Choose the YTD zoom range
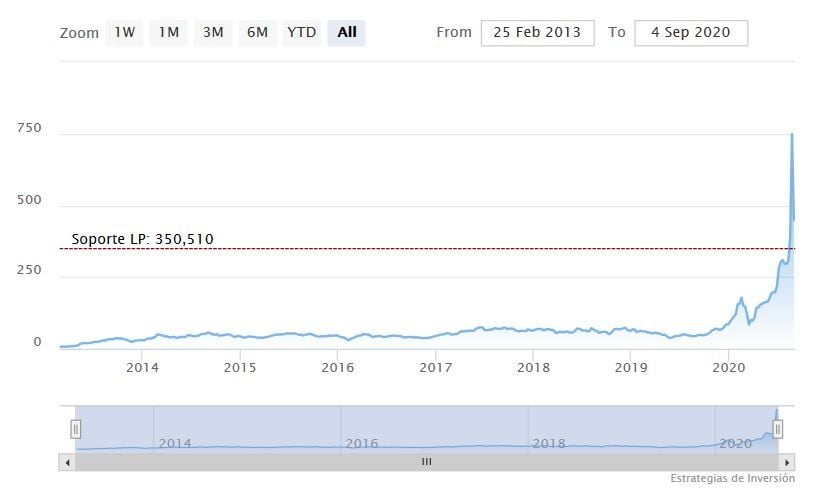818x490 pixels. 301,33
